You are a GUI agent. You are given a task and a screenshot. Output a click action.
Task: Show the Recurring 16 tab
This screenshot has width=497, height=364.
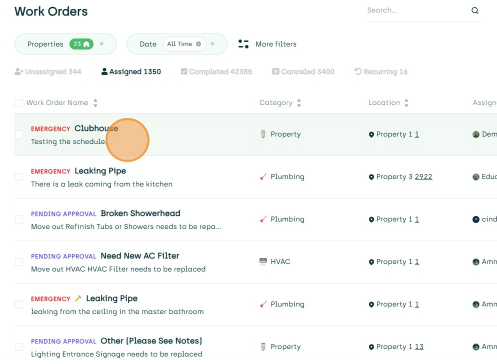click(x=381, y=72)
